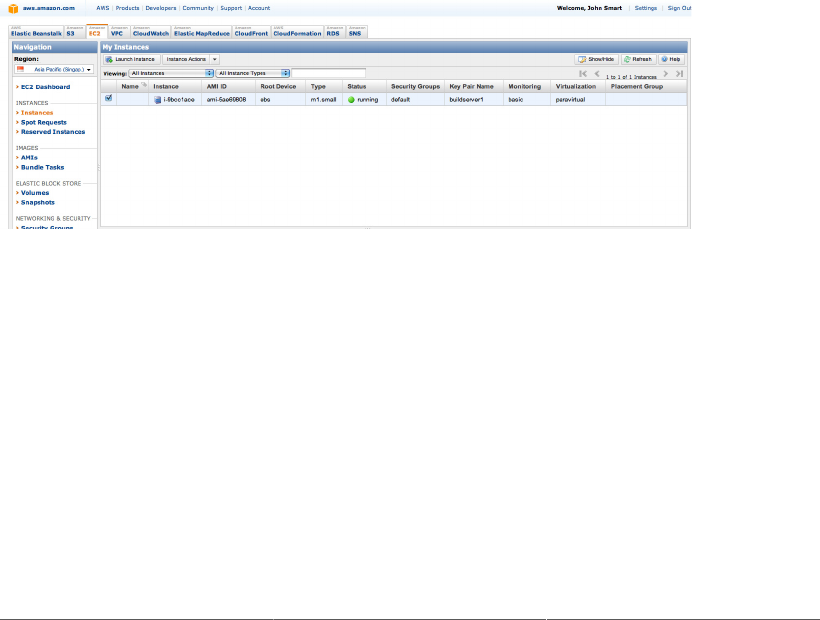Open the Help button

(x=671, y=60)
